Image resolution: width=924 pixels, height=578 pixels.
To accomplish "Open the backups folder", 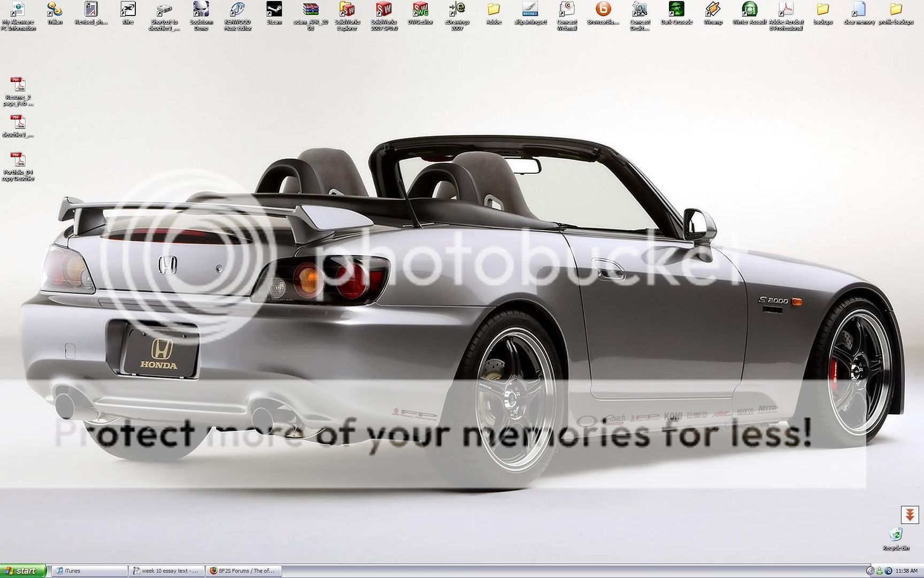I will (822, 13).
